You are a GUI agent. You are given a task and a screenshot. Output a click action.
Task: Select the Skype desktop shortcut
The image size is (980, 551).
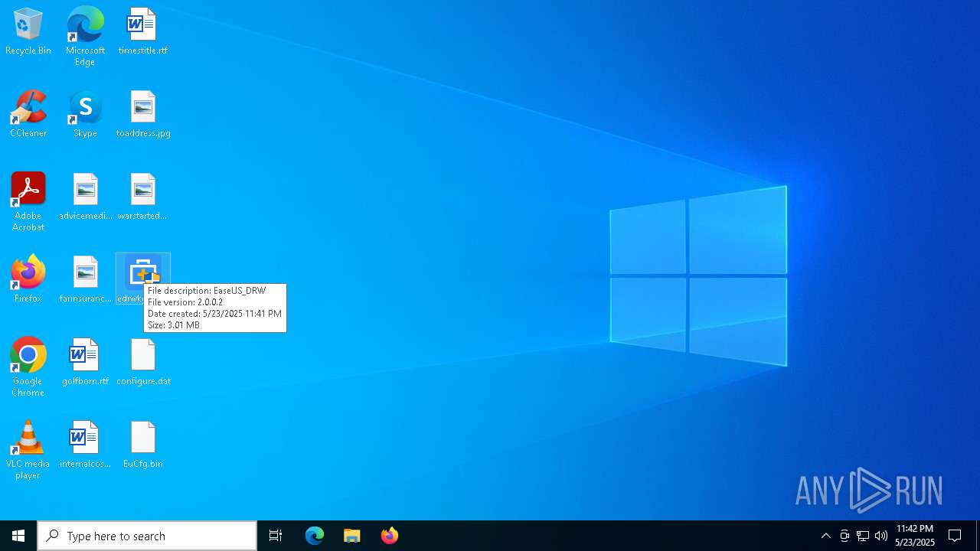click(x=85, y=114)
